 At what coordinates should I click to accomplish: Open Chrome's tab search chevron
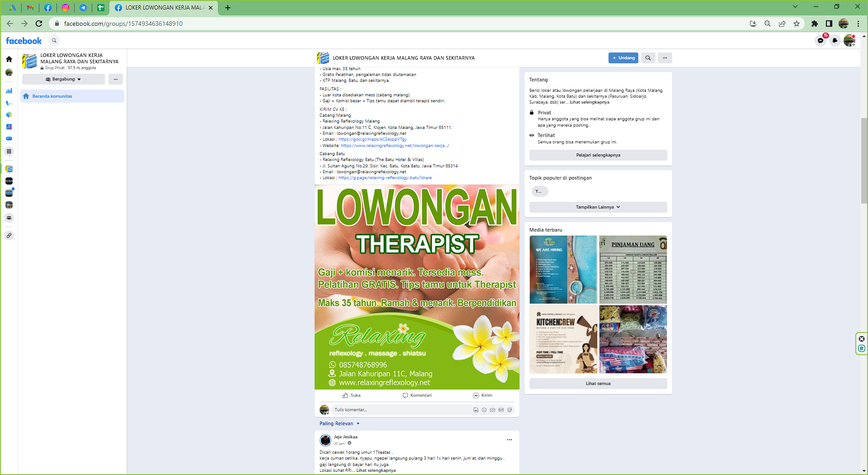[x=795, y=7]
